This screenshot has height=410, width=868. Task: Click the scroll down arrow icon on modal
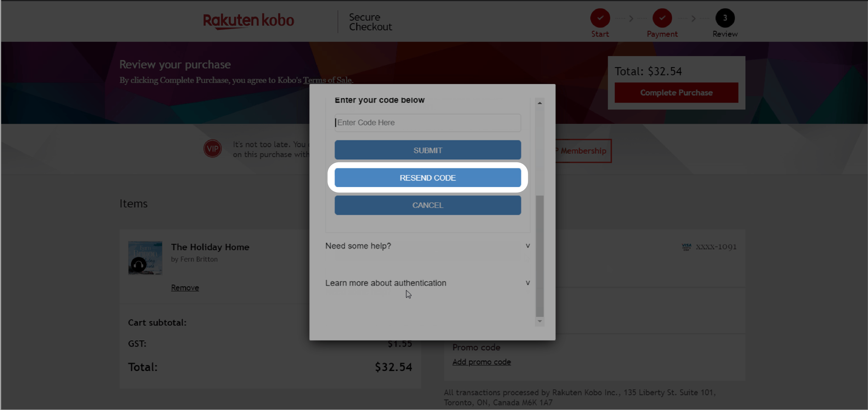[540, 321]
